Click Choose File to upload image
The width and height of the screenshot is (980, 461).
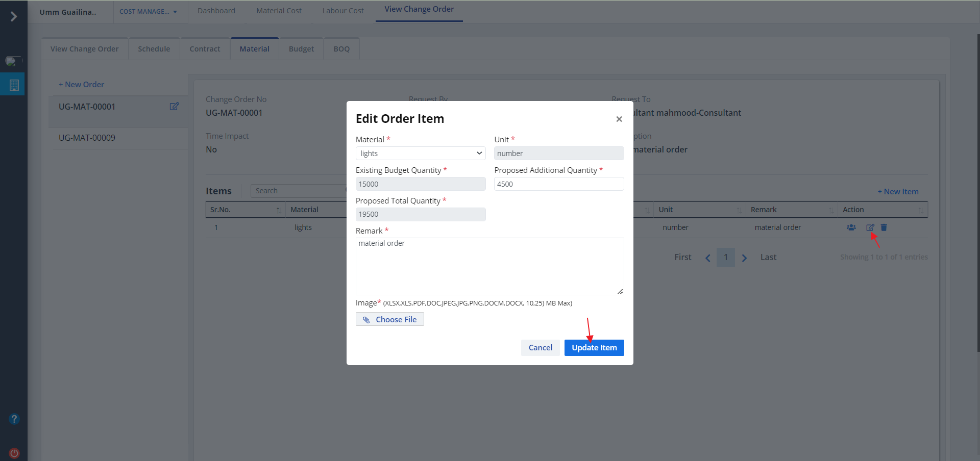(x=389, y=320)
